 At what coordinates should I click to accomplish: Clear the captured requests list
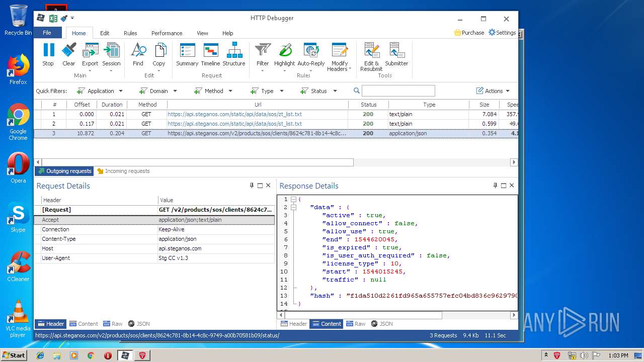coord(69,55)
